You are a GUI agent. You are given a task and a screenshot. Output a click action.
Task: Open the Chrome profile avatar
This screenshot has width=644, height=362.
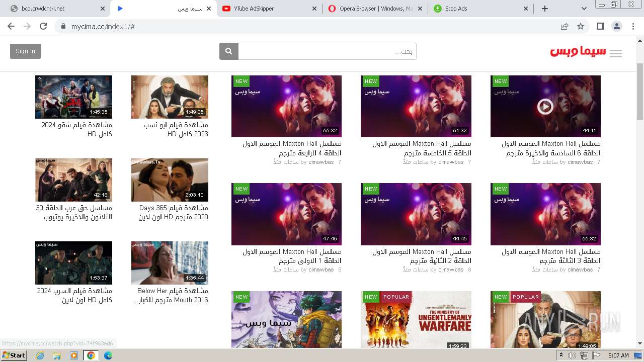[616, 26]
